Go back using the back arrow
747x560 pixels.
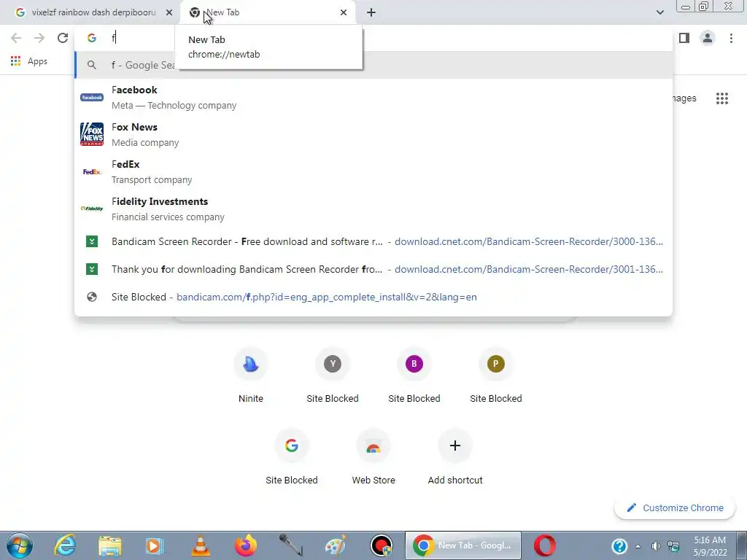point(16,38)
